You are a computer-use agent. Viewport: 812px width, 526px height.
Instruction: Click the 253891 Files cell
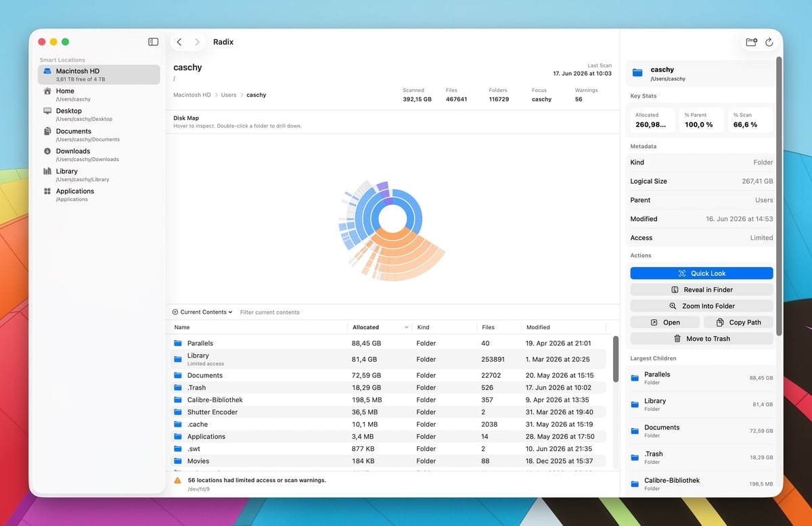click(x=494, y=360)
